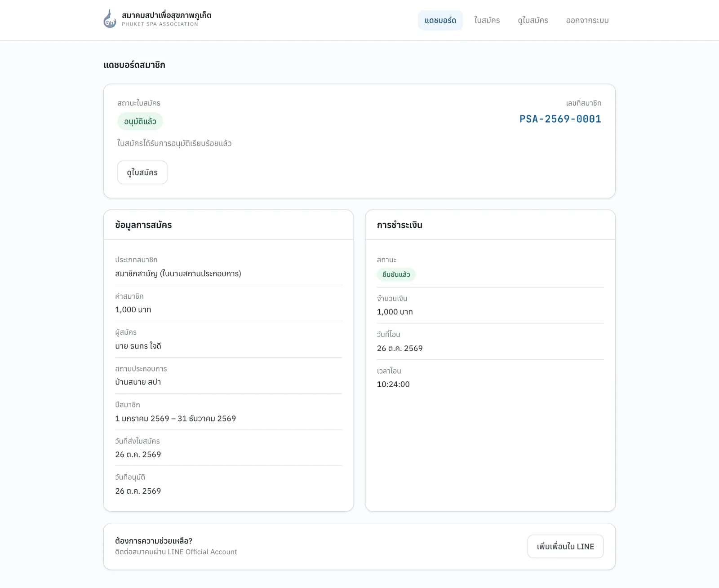Click the ต้องการความช่วยเหลือ? help heading
This screenshot has height=588, width=719.
154,541
